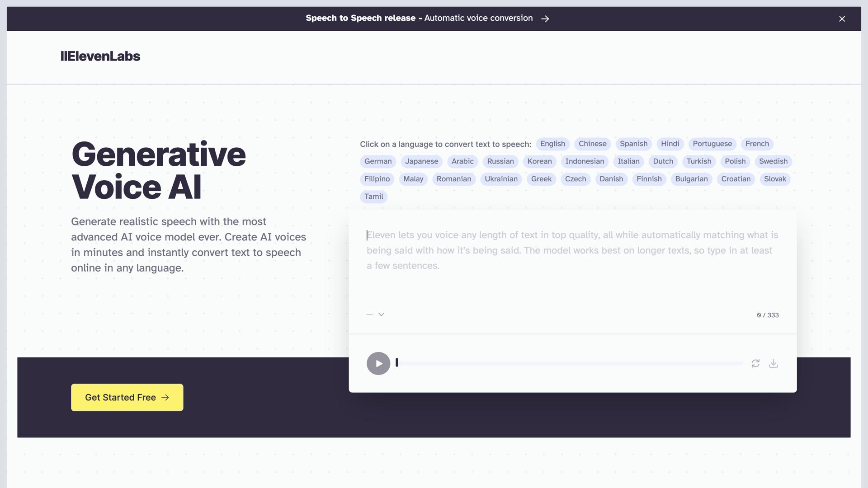Click the ElevenLabs logo
The image size is (868, 488).
click(x=100, y=56)
